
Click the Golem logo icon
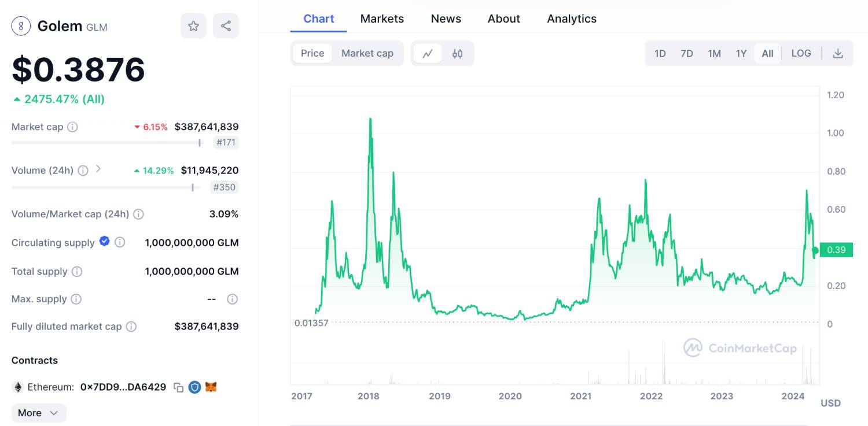click(21, 26)
